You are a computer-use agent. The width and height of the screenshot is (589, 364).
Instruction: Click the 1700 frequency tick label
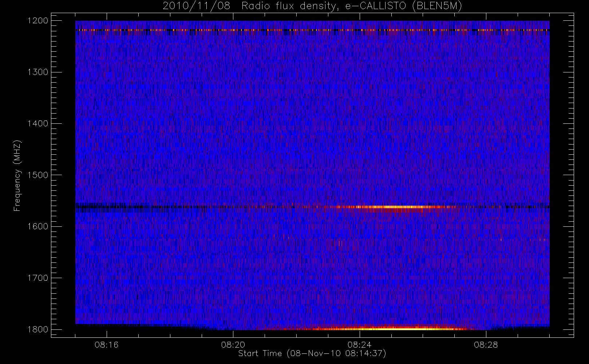(38, 278)
